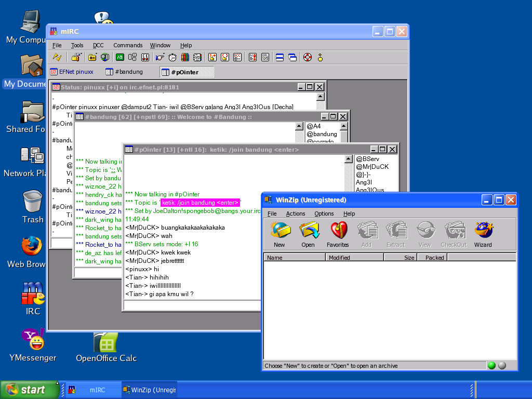
Task: Open the WinZip Options menu
Action: [x=324, y=214]
